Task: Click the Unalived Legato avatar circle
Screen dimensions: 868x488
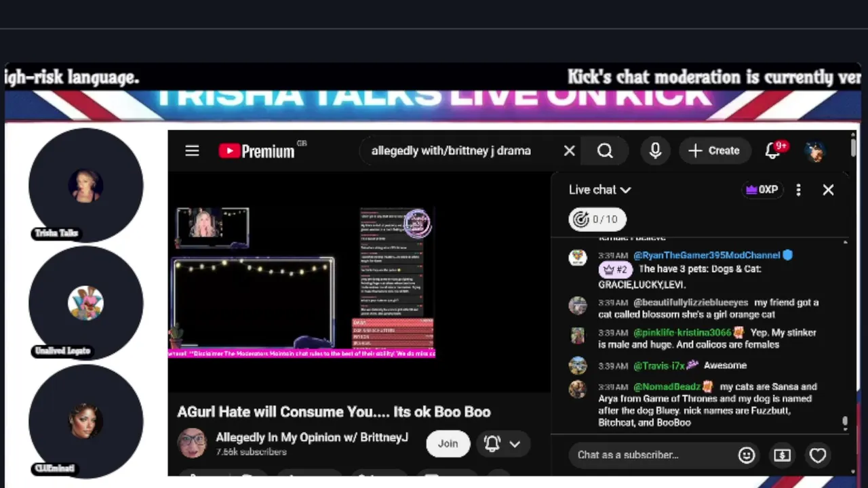Action: click(x=85, y=303)
